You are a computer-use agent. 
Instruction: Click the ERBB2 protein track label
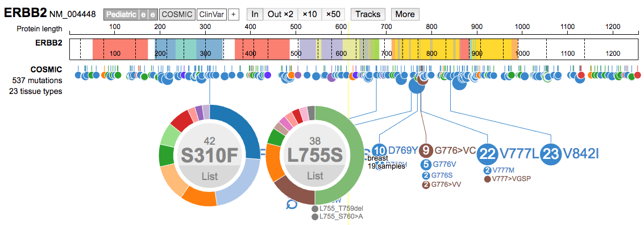[49, 42]
